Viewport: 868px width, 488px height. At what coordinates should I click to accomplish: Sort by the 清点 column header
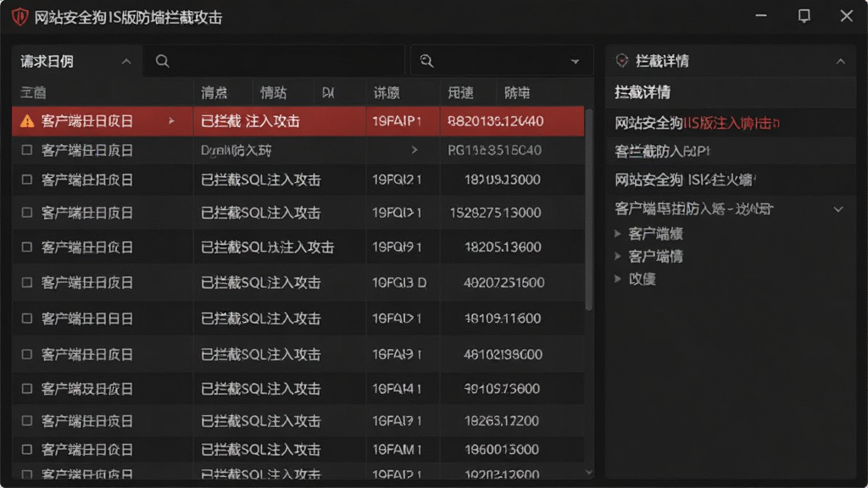pos(214,93)
